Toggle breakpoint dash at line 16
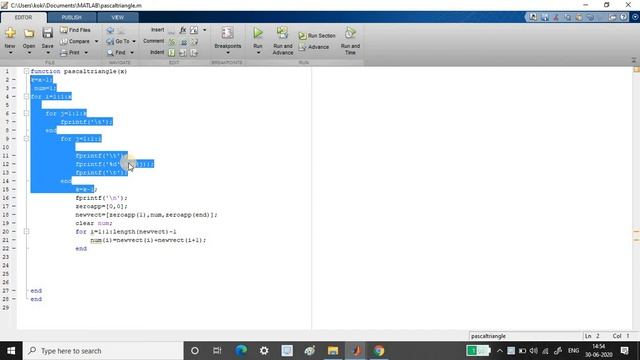The height and width of the screenshot is (360, 640). (14, 198)
